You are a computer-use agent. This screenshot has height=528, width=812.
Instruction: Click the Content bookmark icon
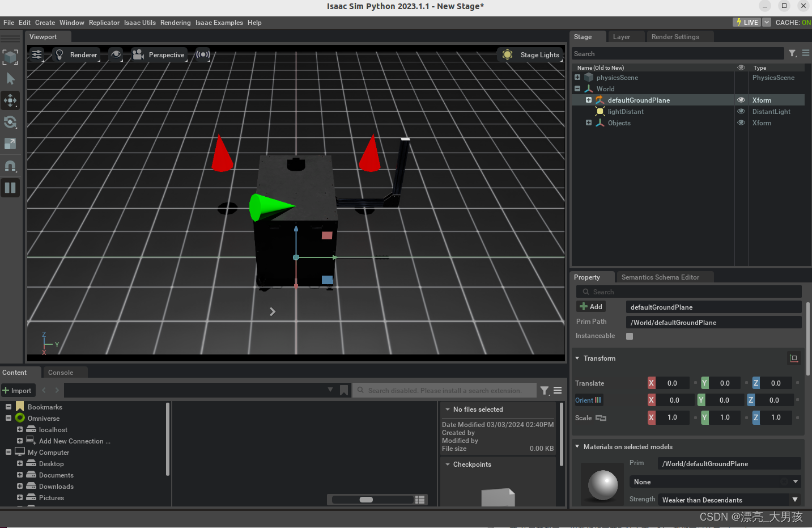(x=344, y=390)
